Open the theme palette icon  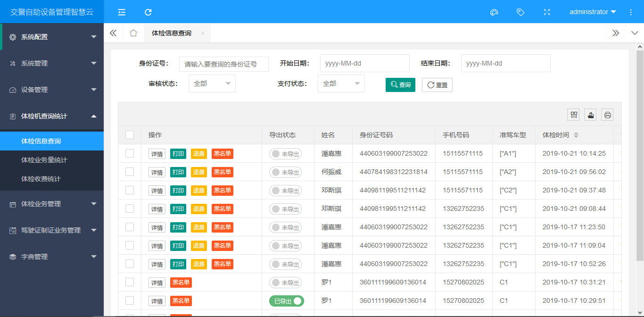(494, 12)
